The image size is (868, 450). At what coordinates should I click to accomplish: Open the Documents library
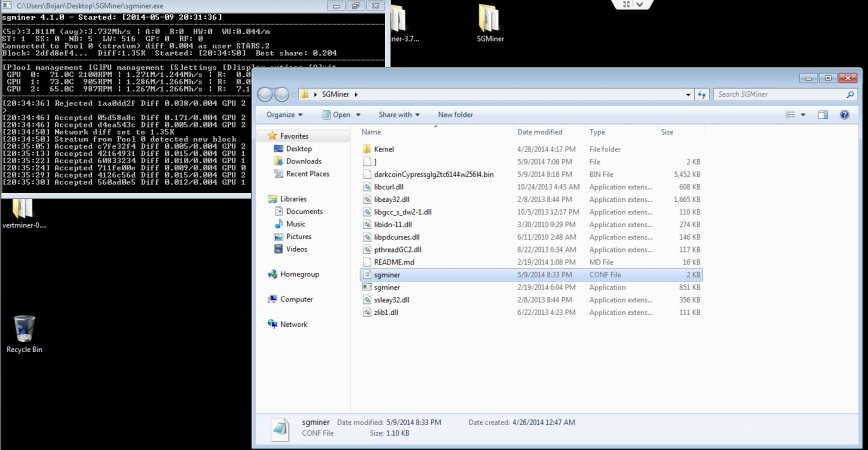(304, 211)
